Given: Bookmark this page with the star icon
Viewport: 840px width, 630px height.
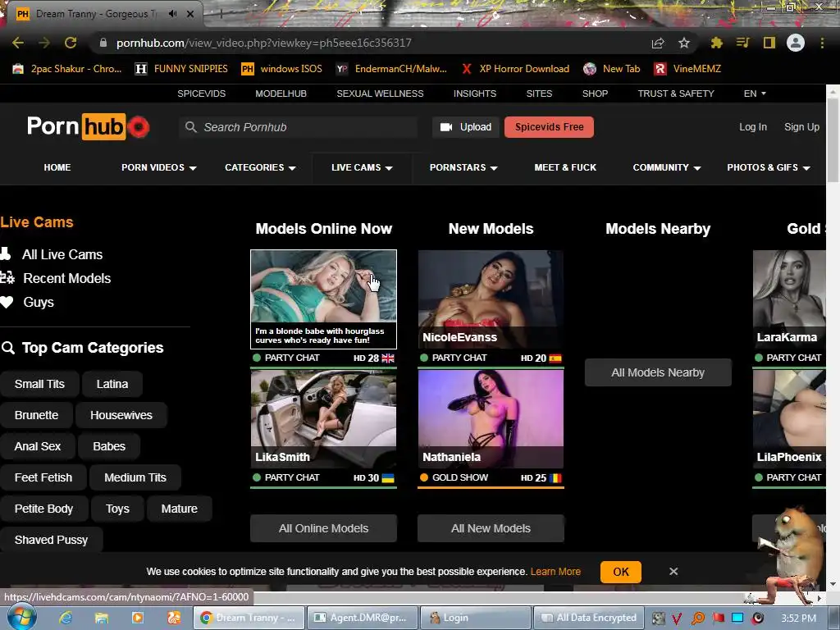Looking at the screenshot, I should click(684, 43).
